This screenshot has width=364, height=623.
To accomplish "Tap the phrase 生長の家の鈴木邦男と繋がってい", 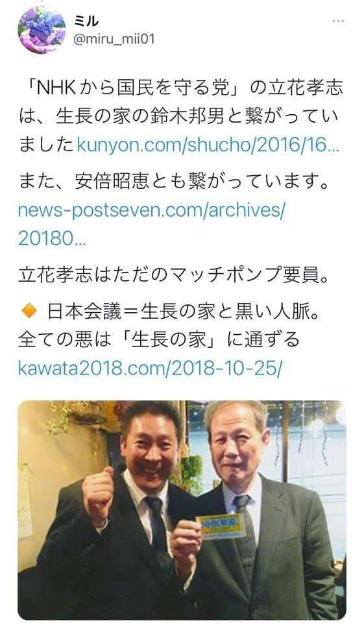I will coord(197,116).
